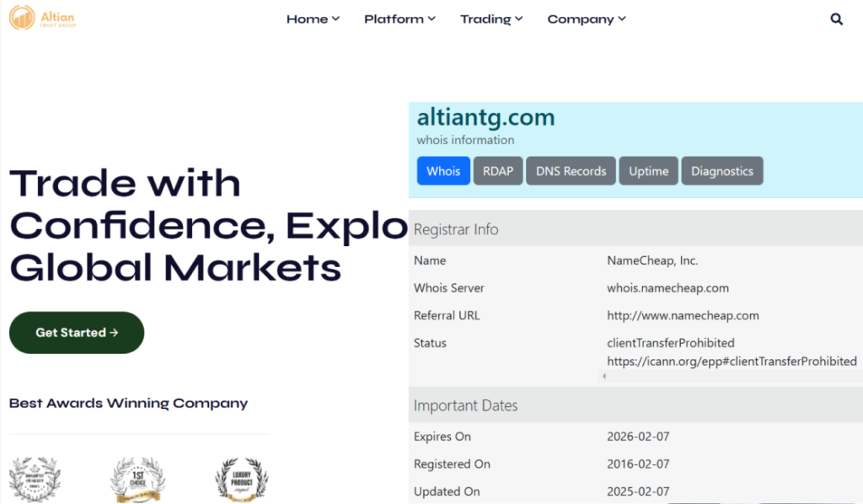Open the Diagnostics tab
The image size is (863, 504).
point(722,170)
